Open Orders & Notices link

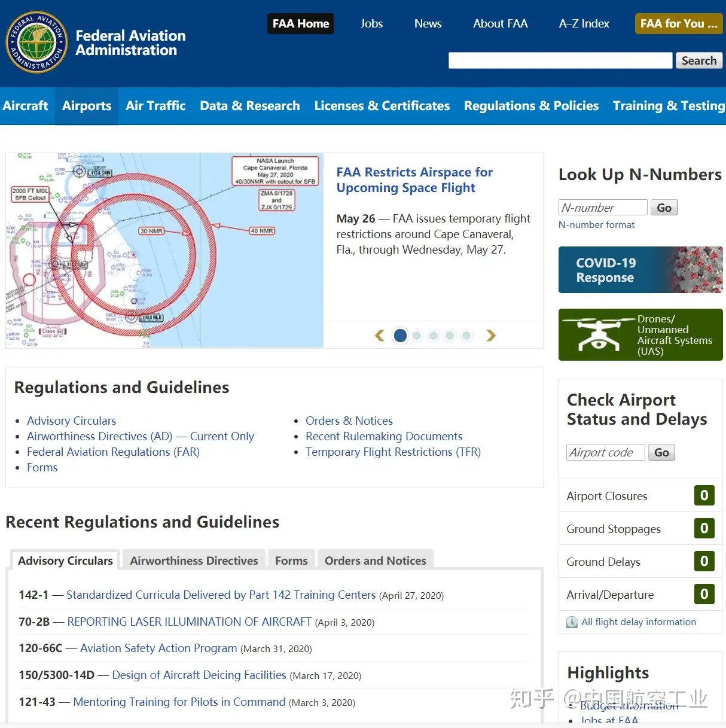coord(349,421)
